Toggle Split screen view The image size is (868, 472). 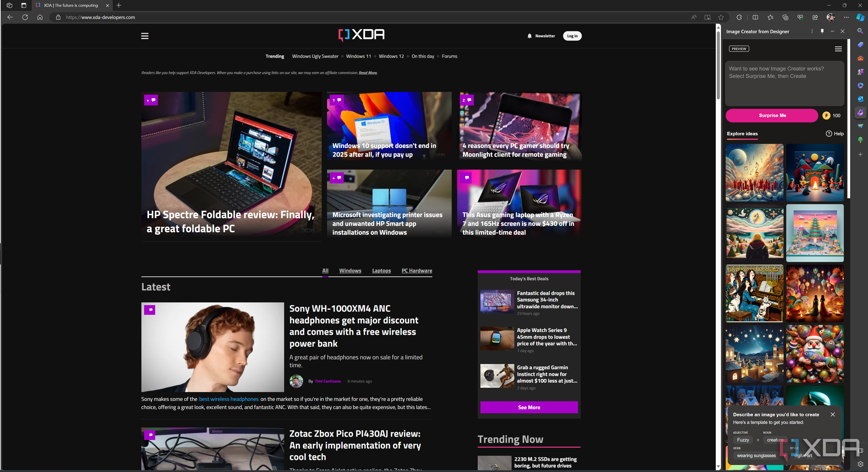tap(755, 17)
